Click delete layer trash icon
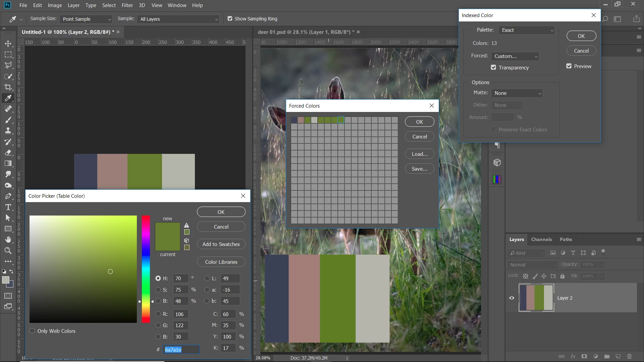644x362 pixels. (629, 356)
